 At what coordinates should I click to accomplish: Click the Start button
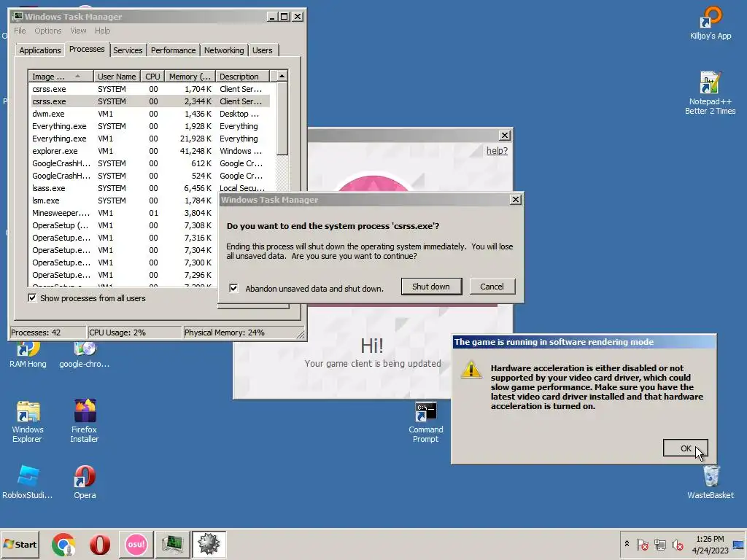(x=20, y=544)
